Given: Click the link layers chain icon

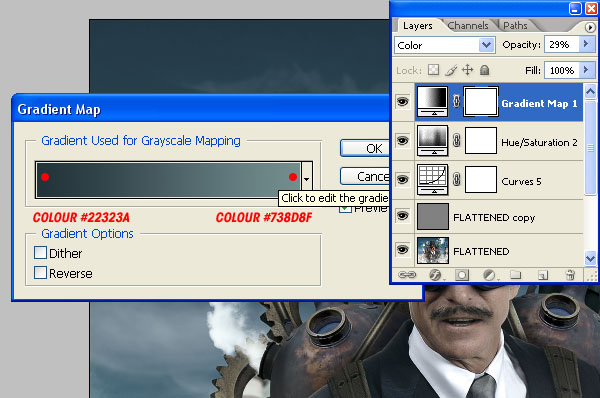Looking at the screenshot, I should [x=407, y=275].
